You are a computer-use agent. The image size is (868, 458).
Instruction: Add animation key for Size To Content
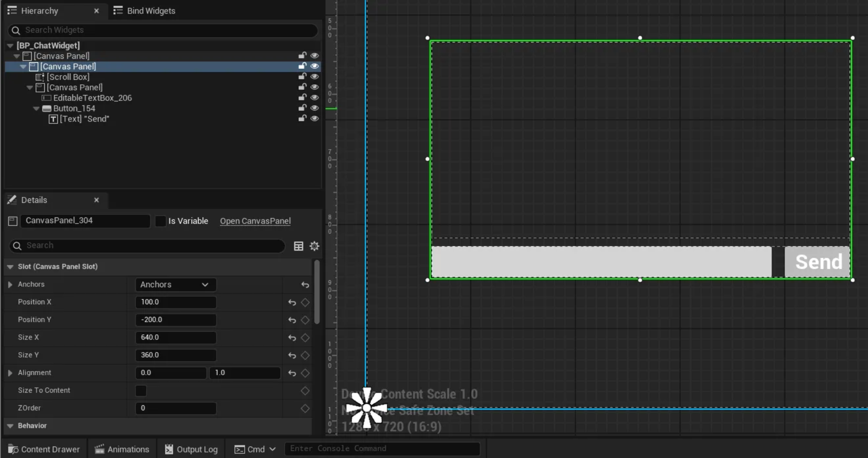[305, 391]
